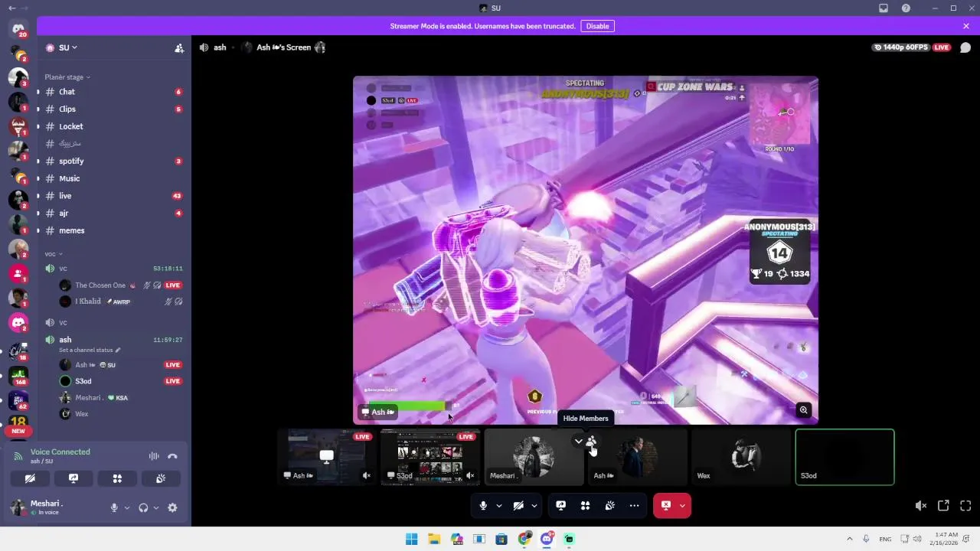980x551 pixels.
Task: Expand the red disconnect button's dropdown arrow
Action: pyautogui.click(x=683, y=505)
